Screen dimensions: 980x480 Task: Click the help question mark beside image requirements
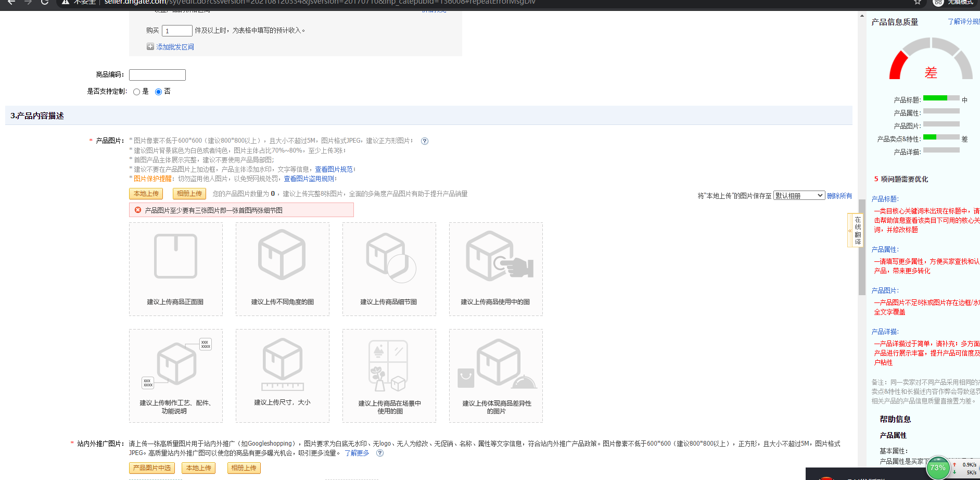pos(425,141)
